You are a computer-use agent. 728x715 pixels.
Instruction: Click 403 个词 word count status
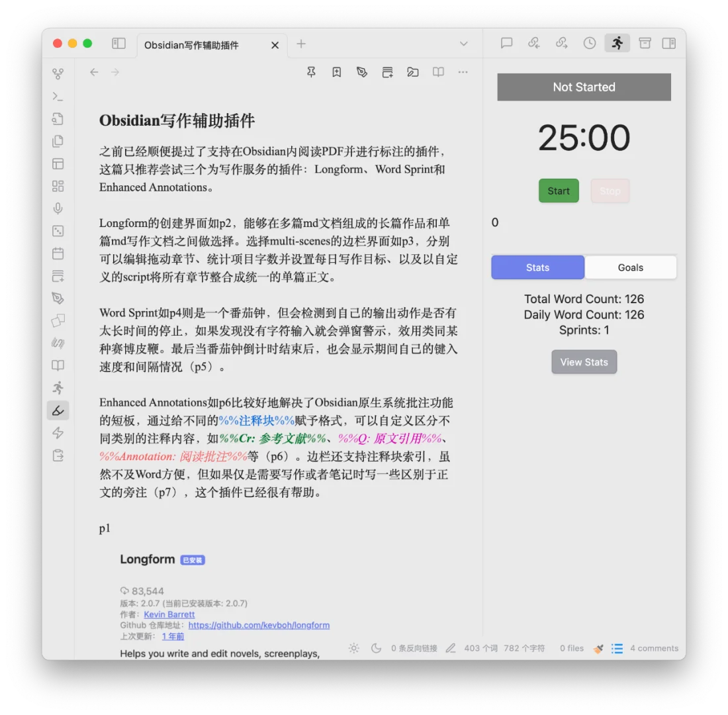click(481, 648)
